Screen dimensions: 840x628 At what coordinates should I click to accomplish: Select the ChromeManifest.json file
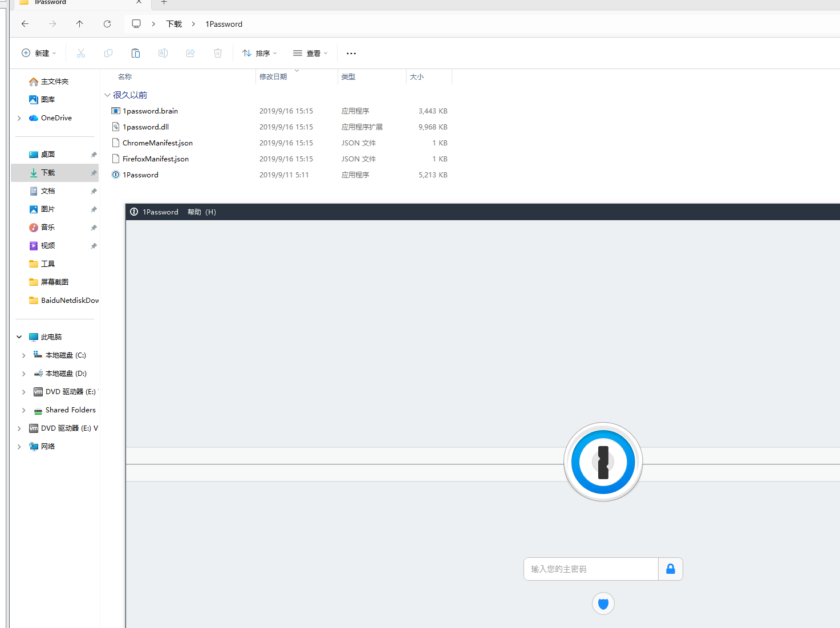click(279, 143)
